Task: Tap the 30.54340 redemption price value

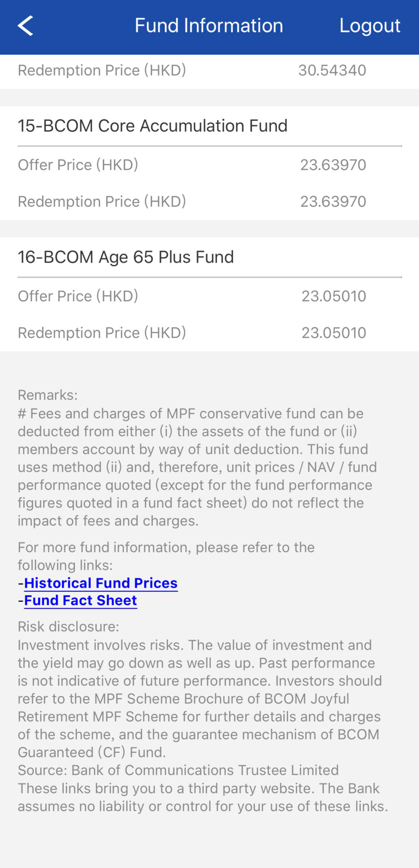Action: (x=332, y=70)
